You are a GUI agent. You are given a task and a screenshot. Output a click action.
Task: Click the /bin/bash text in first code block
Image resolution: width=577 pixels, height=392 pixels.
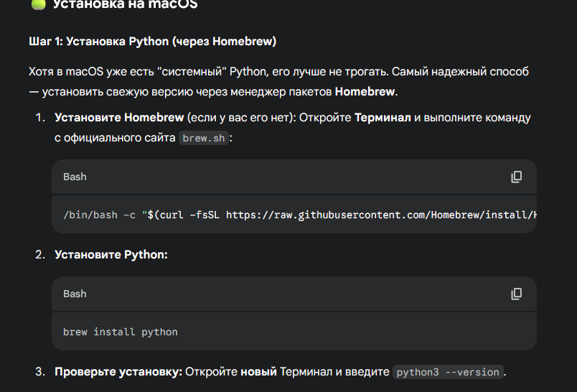click(87, 215)
